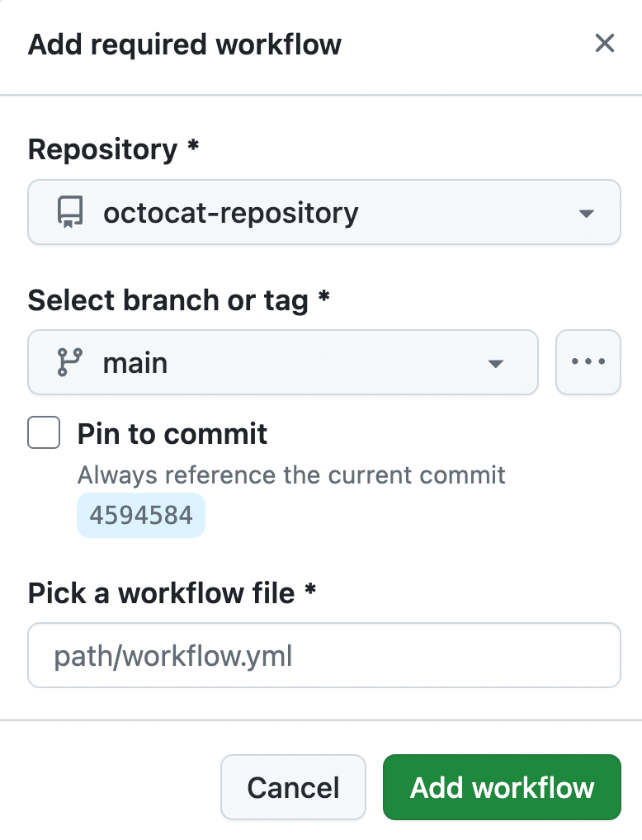Open the ellipsis options menu next to main
This screenshot has height=840, width=642.
pyautogui.click(x=588, y=362)
